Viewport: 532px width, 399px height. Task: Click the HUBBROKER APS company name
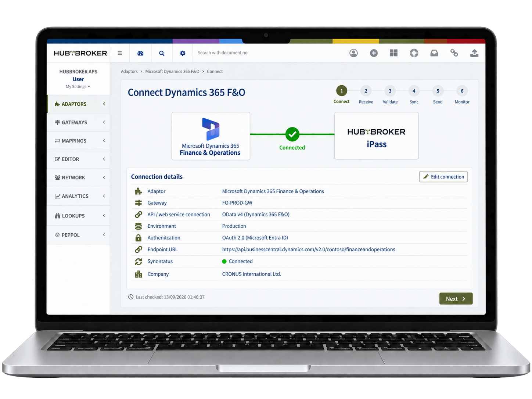pyautogui.click(x=78, y=72)
